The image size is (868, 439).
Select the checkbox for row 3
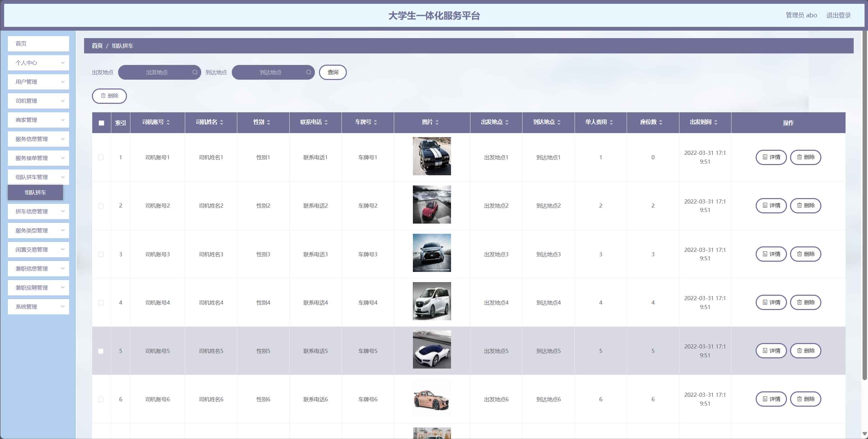pos(101,255)
